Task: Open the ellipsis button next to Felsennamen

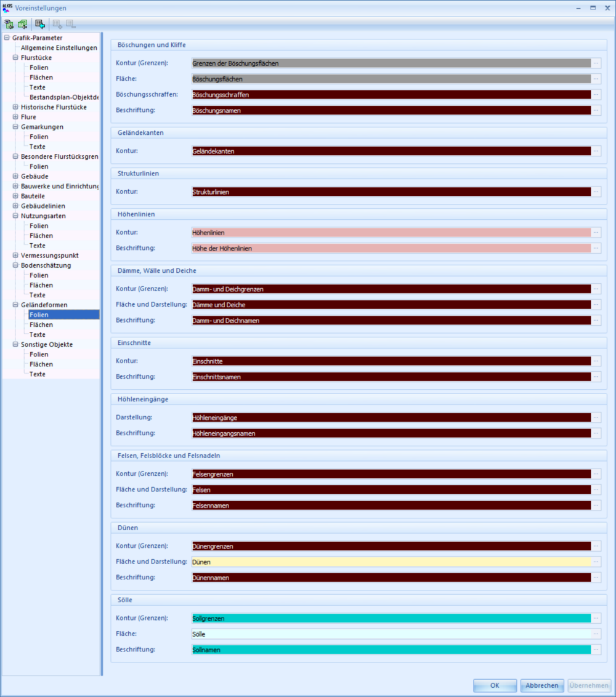Action: pos(596,506)
